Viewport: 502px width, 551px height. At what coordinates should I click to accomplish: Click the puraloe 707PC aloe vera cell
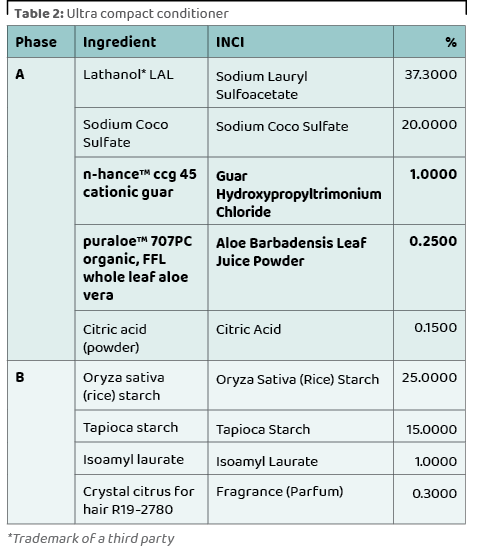[x=141, y=267]
